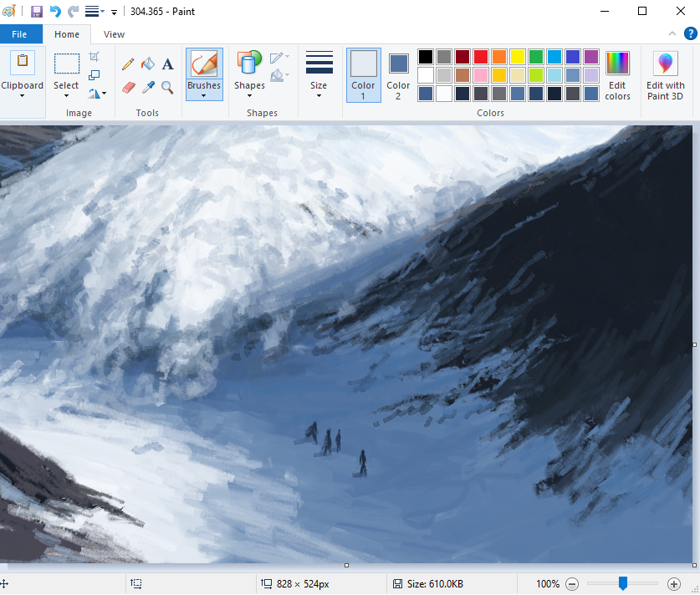Open the Shapes gallery
The width and height of the screenshot is (700, 595).
coord(249,63)
